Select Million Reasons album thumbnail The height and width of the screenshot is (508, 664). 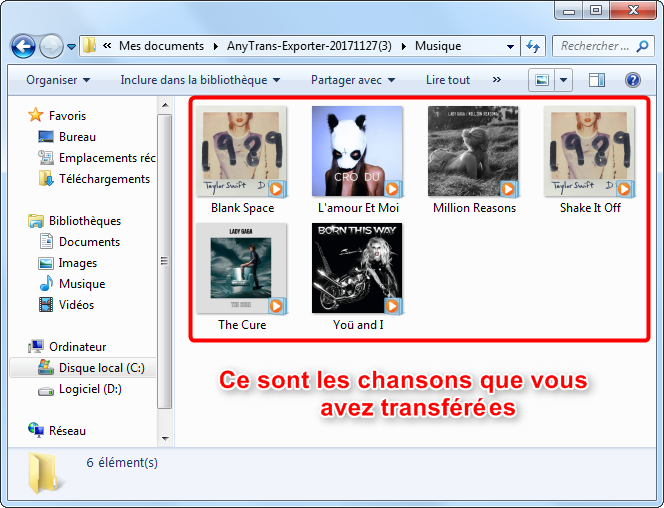point(473,152)
